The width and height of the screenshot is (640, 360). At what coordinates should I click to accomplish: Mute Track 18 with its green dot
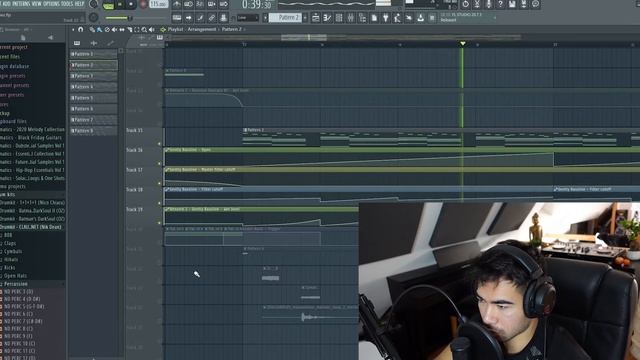159,203
